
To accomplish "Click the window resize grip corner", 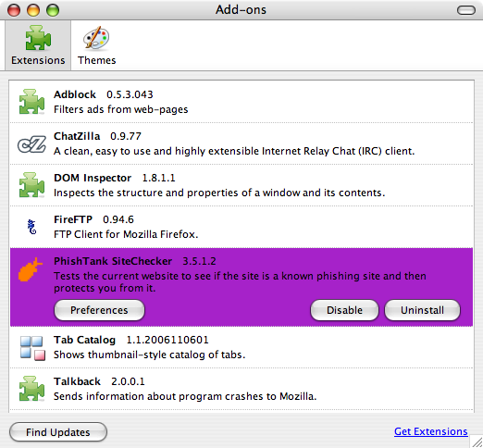I will click(x=477, y=442).
